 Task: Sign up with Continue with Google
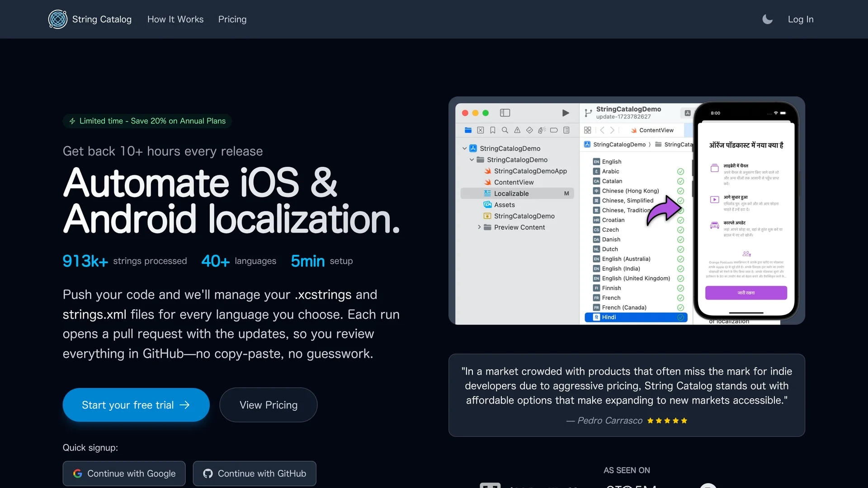124,473
